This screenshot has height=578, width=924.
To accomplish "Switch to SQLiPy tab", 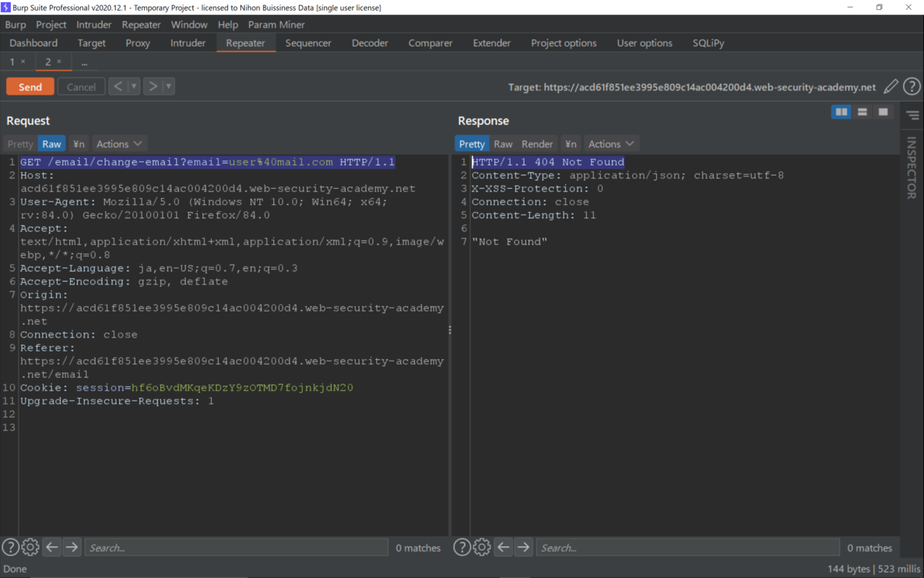I will click(x=708, y=43).
